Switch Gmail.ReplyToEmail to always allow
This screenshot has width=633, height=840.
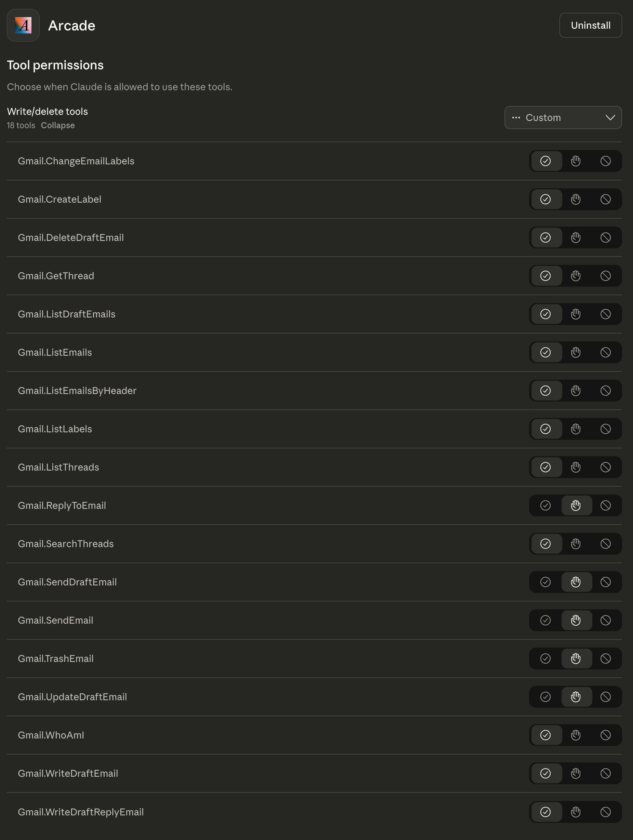(x=546, y=505)
